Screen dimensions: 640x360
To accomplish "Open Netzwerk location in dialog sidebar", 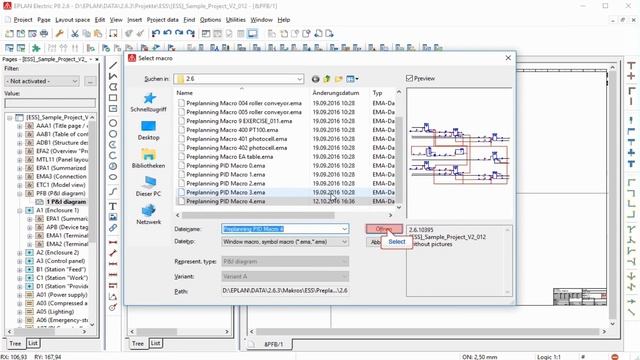I will point(149,215).
